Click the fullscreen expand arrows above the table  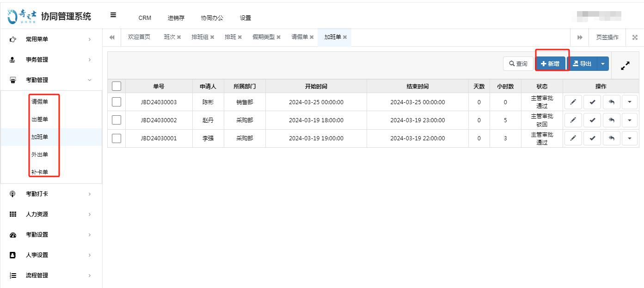[625, 66]
